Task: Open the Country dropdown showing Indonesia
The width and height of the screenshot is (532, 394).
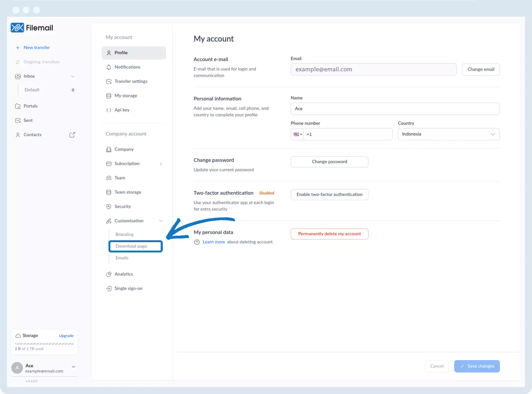Action: pos(448,134)
